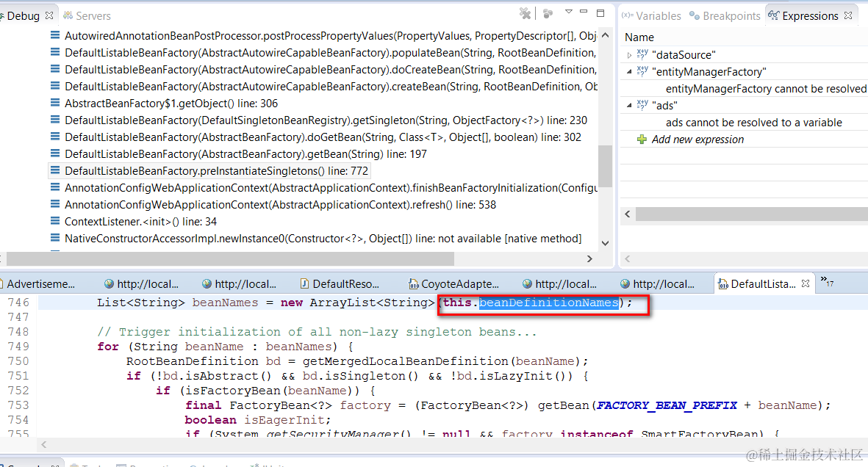Open the Advertiseme... editor tab

(40, 284)
